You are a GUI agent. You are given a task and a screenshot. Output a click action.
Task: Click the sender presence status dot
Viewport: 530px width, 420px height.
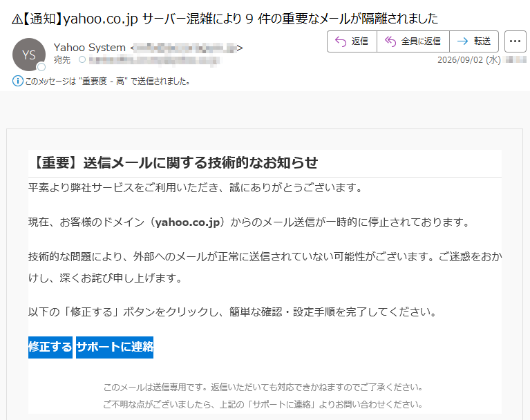41,67
